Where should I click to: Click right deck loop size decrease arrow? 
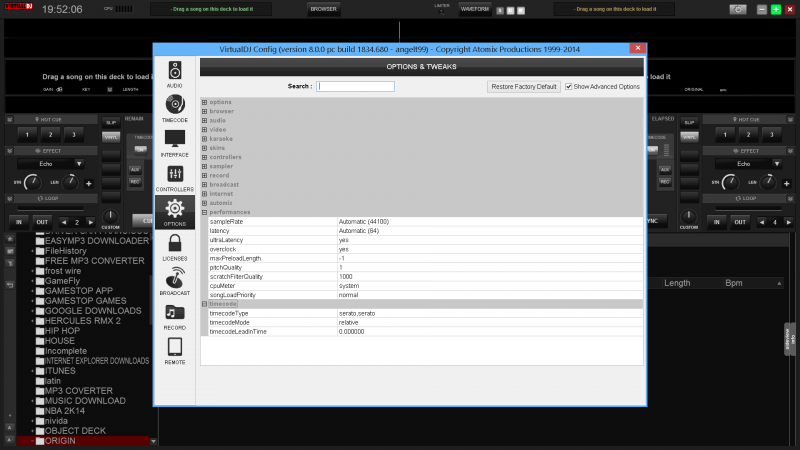pos(762,222)
